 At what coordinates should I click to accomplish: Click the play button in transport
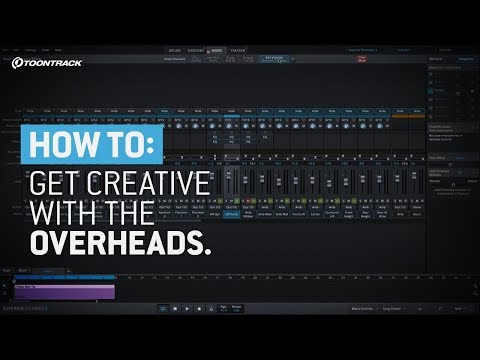click(187, 309)
